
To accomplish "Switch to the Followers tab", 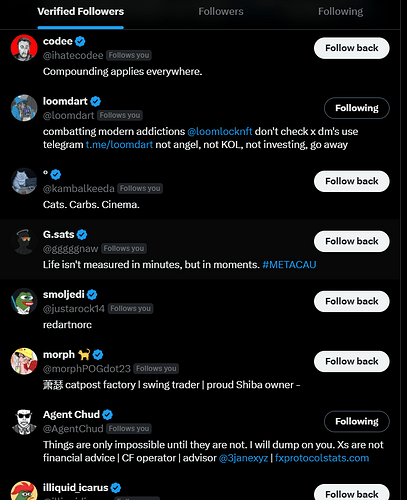I will coord(221,12).
